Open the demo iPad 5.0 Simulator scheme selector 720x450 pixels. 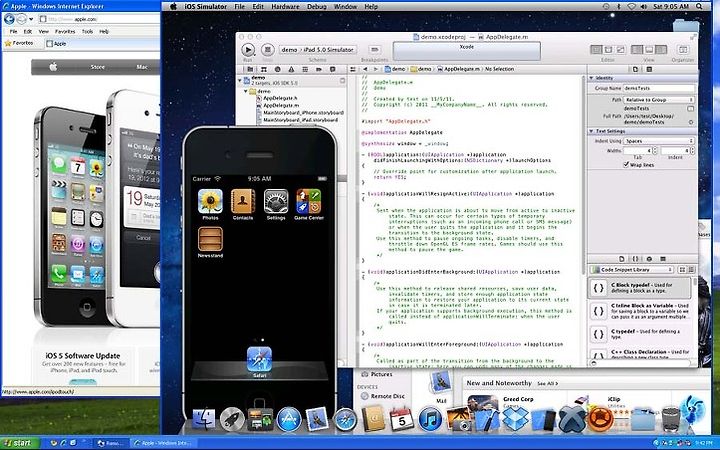click(318, 50)
